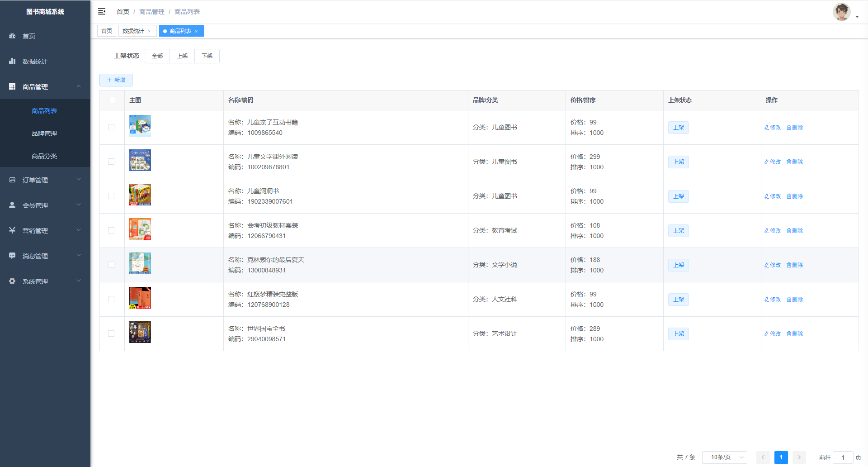The width and height of the screenshot is (868, 467).
Task: Tick the checkbox for 儿童亲子互动书籍 row
Action: 111,127
